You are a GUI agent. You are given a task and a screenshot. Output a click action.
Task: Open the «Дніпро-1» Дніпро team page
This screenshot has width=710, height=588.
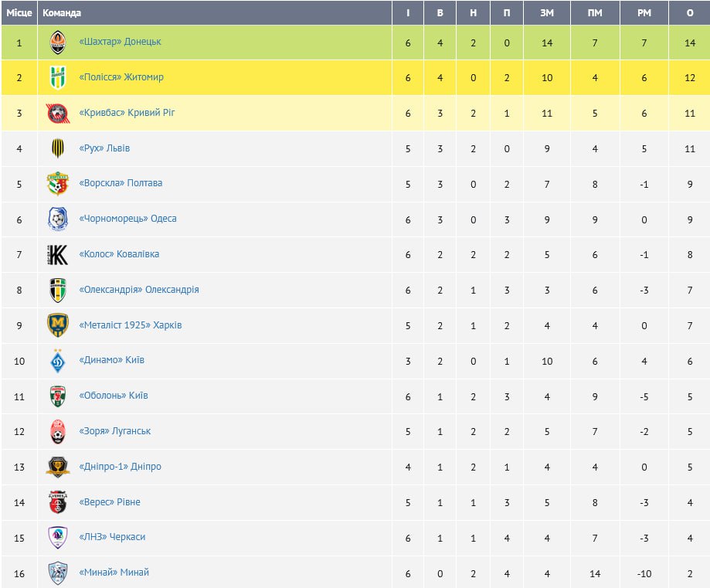(x=121, y=467)
